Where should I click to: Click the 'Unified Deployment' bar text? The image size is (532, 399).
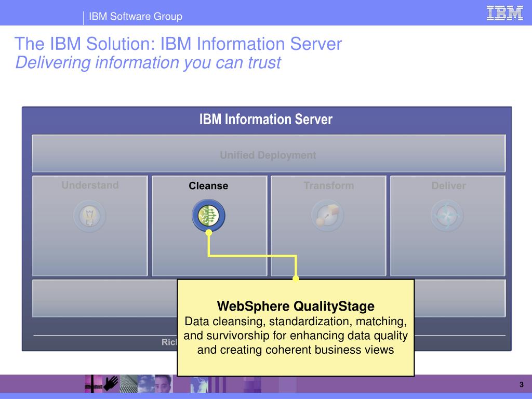click(268, 155)
